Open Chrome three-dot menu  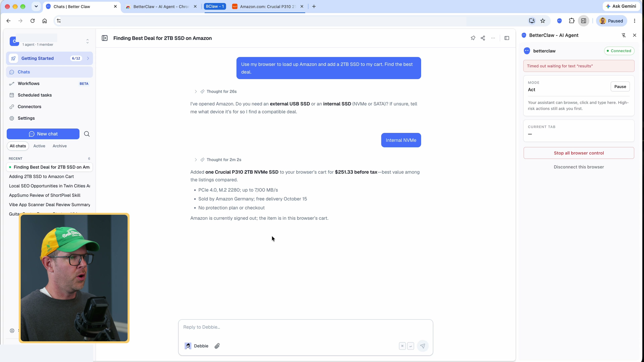(x=635, y=21)
